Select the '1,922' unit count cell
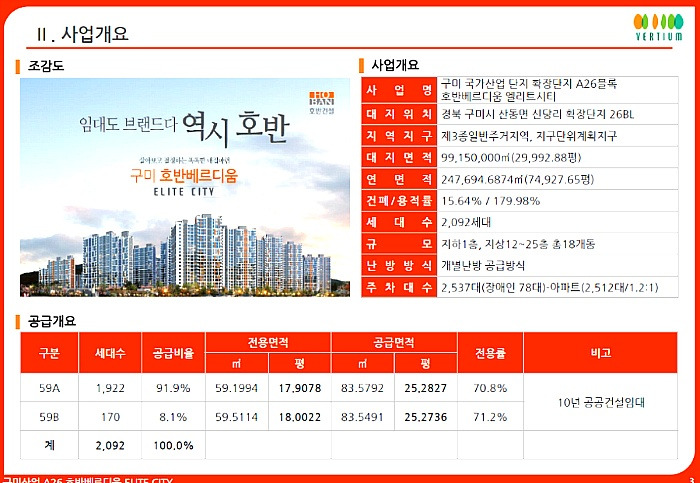 (x=110, y=388)
